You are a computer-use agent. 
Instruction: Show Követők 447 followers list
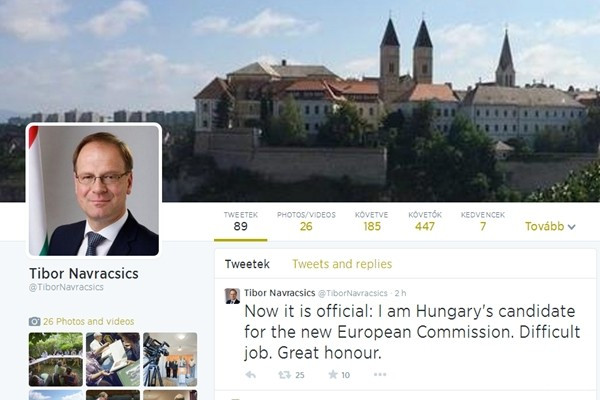click(x=425, y=222)
